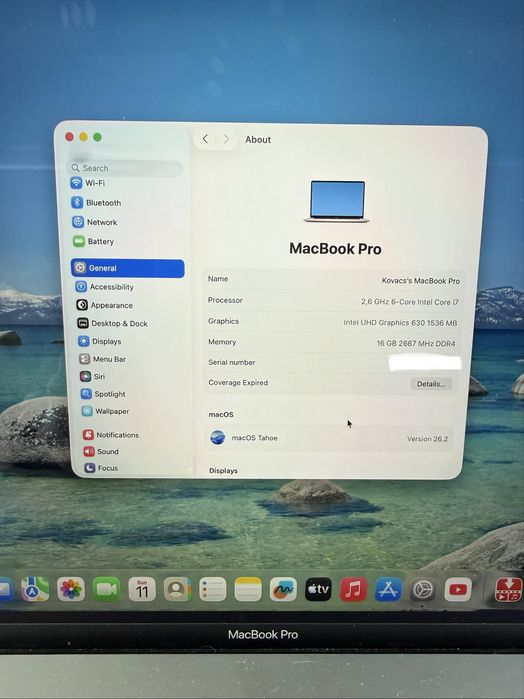Viewport: 524px width, 699px height.
Task: Launch Apple TV from the Dock
Action: [x=318, y=589]
